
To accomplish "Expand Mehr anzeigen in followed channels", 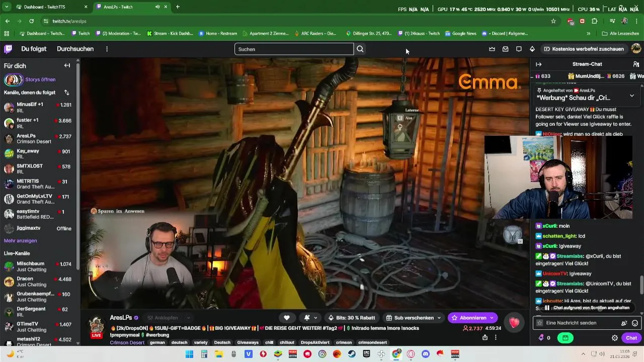I will click(20, 241).
